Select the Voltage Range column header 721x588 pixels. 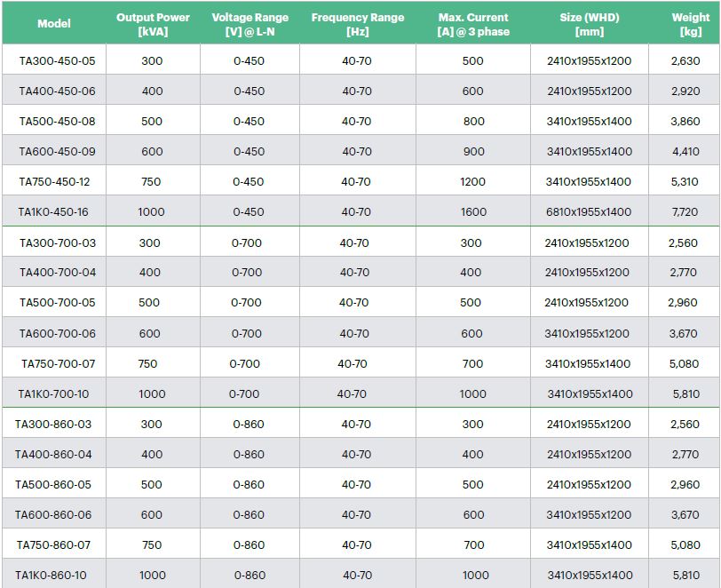[x=250, y=24]
